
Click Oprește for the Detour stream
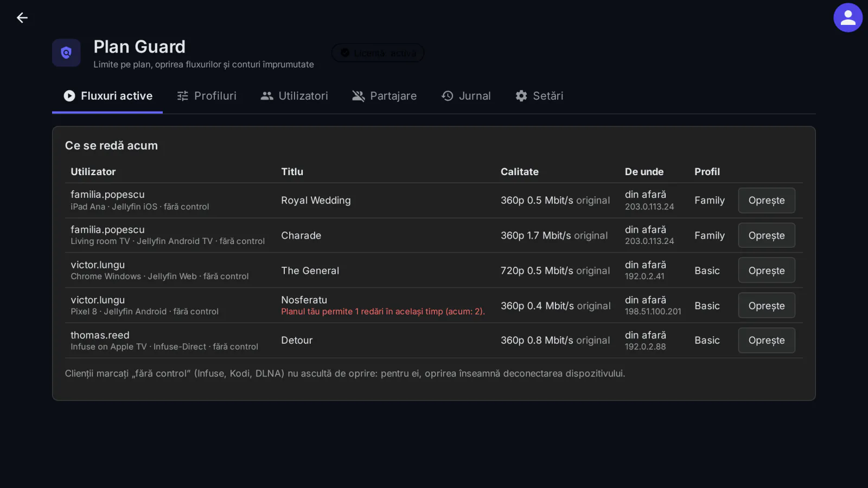(767, 341)
